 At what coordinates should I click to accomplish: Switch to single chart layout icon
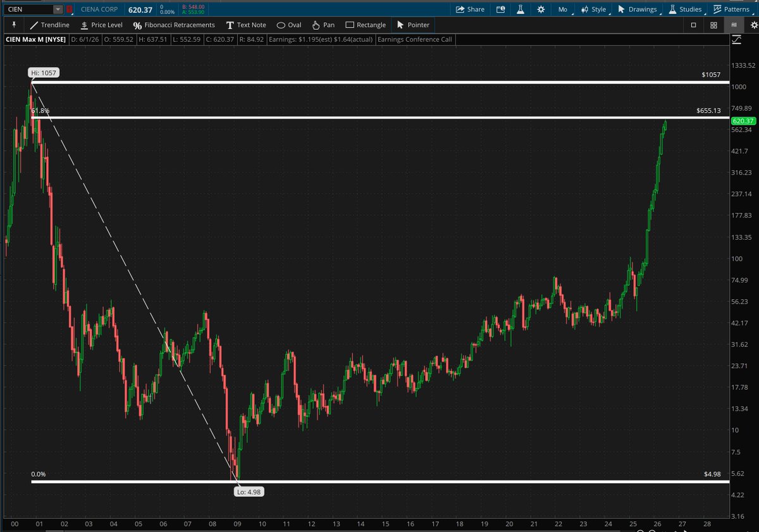[693, 25]
